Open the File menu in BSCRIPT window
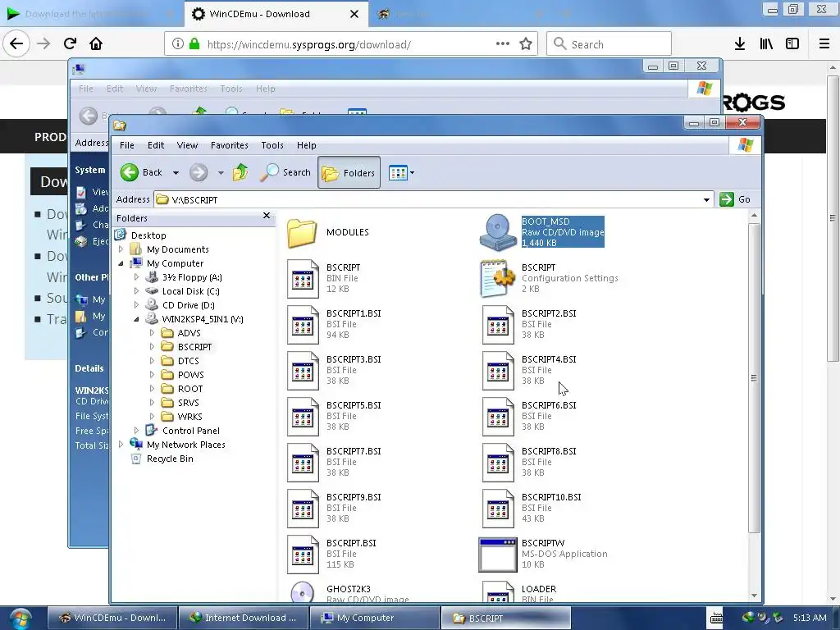Viewport: 840px width, 630px height. click(127, 145)
